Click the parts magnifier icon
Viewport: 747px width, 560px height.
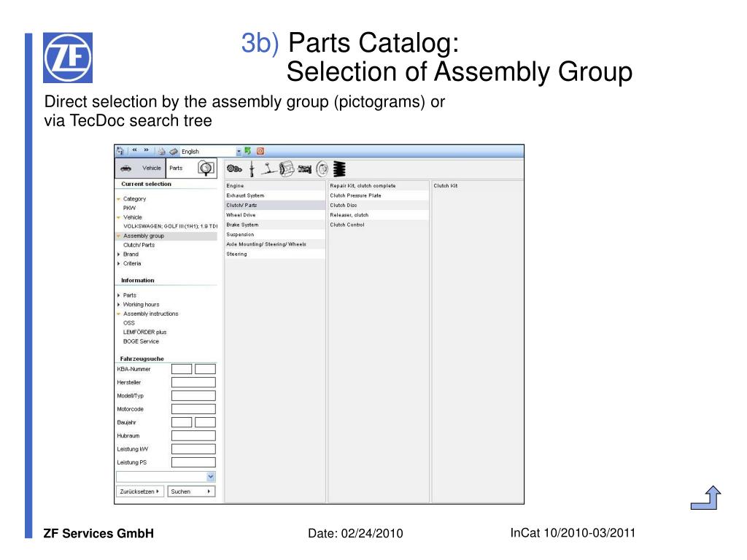point(206,168)
